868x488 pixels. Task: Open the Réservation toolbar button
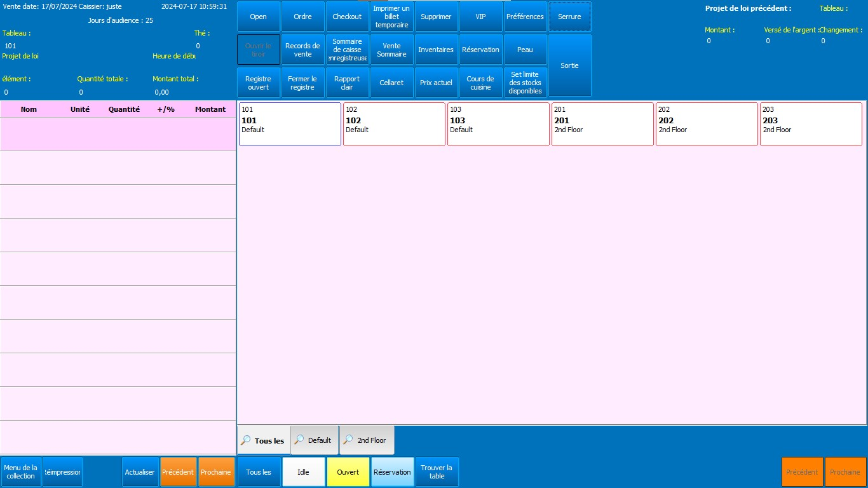tap(480, 50)
